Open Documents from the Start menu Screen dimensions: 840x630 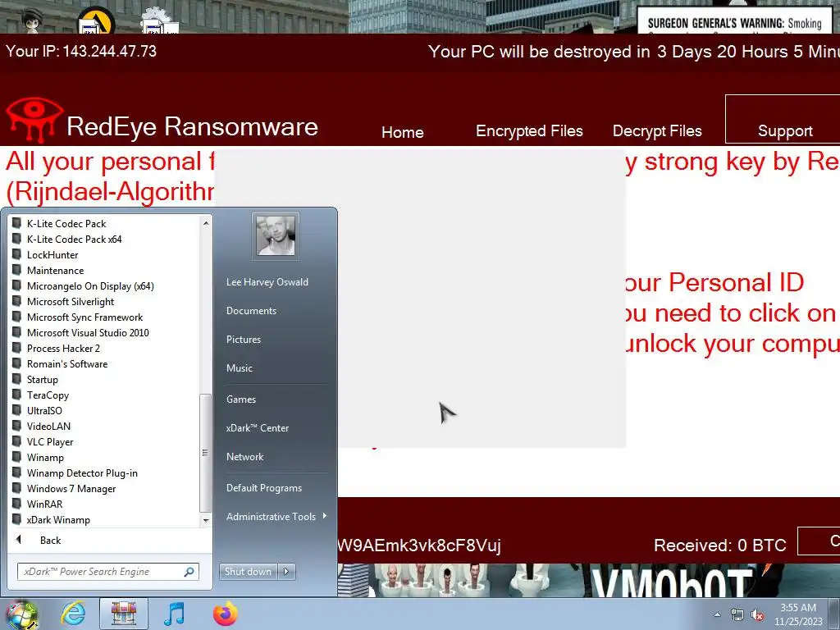pyautogui.click(x=251, y=311)
